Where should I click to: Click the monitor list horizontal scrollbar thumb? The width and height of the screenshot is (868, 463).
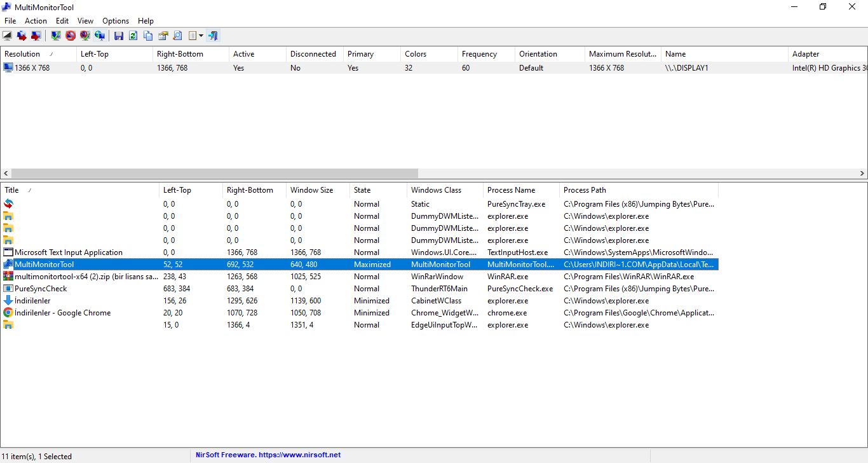click(215, 173)
